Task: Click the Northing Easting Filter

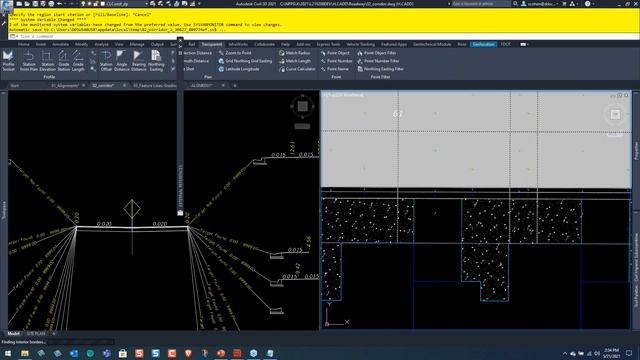Action: coord(380,69)
